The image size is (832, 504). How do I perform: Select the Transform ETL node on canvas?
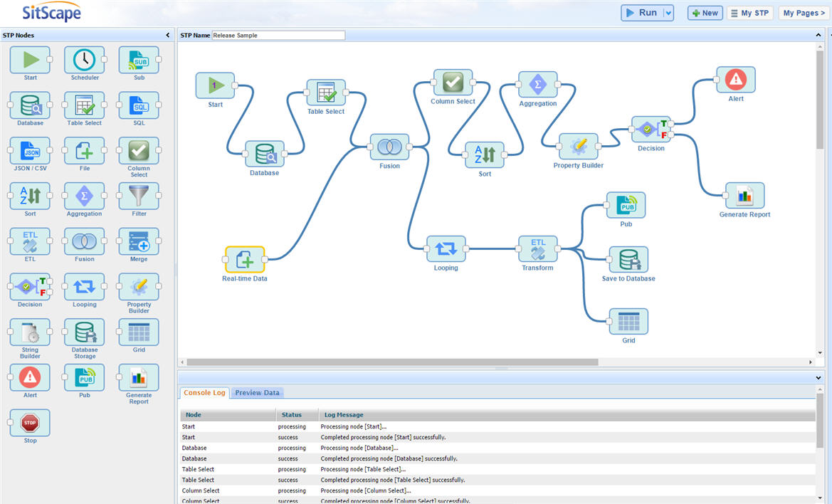point(537,249)
